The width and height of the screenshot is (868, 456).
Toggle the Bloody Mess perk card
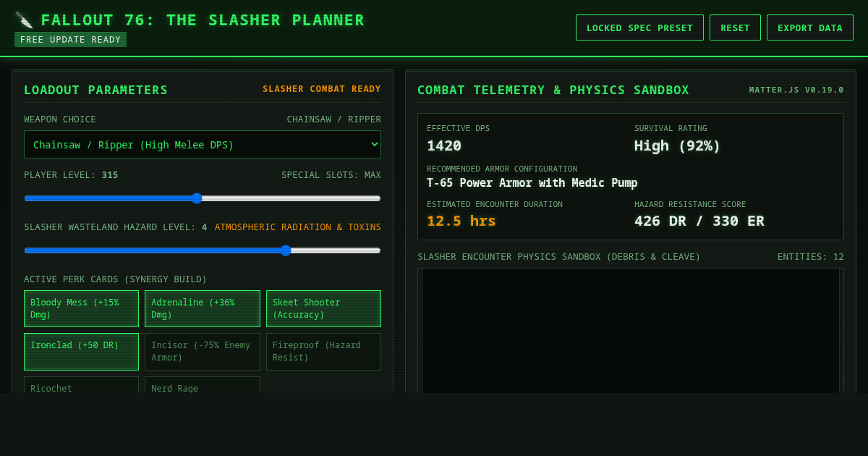81,308
